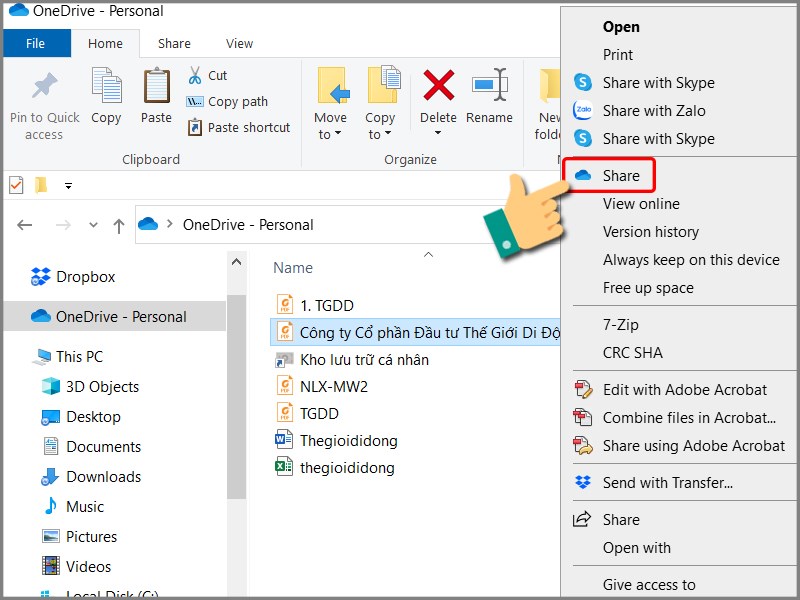The height and width of the screenshot is (600, 800).
Task: Open Downloads in navigation pane
Action: [91, 477]
